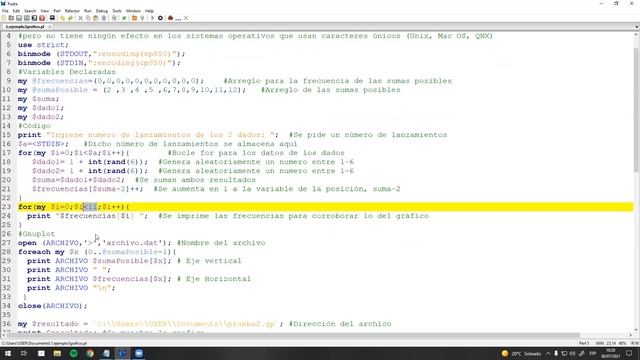Open the Run menu
This screenshot has width=640, height=360.
click(88, 11)
